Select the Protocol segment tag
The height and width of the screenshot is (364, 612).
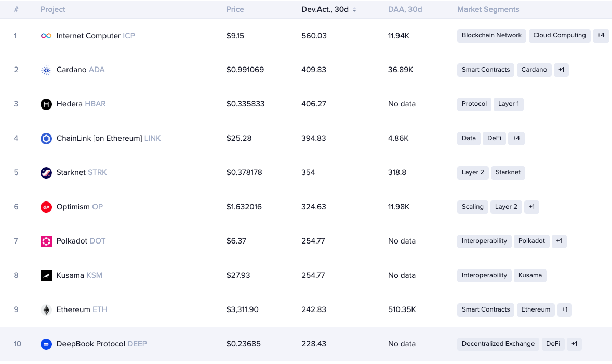(x=474, y=104)
